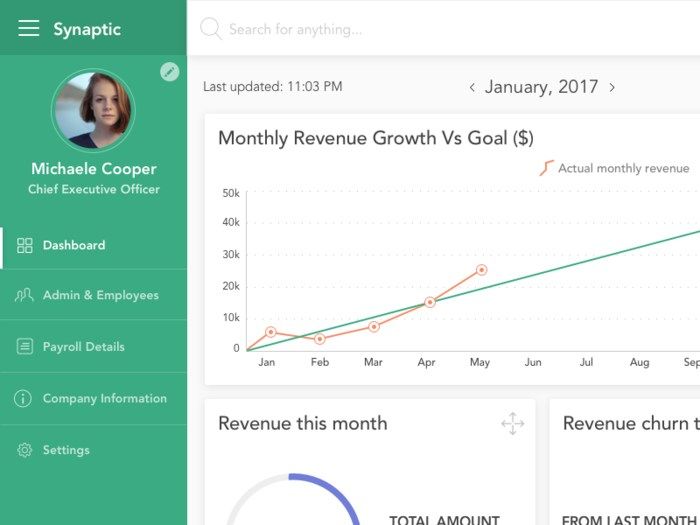The height and width of the screenshot is (525, 700).
Task: Open the hamburger menu beside Synaptic
Action: pyautogui.click(x=29, y=28)
